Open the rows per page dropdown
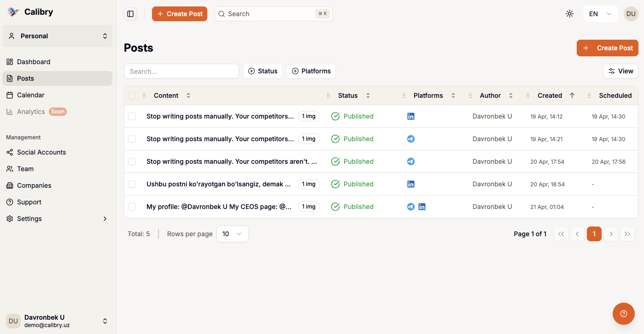This screenshot has width=644, height=334. click(232, 234)
